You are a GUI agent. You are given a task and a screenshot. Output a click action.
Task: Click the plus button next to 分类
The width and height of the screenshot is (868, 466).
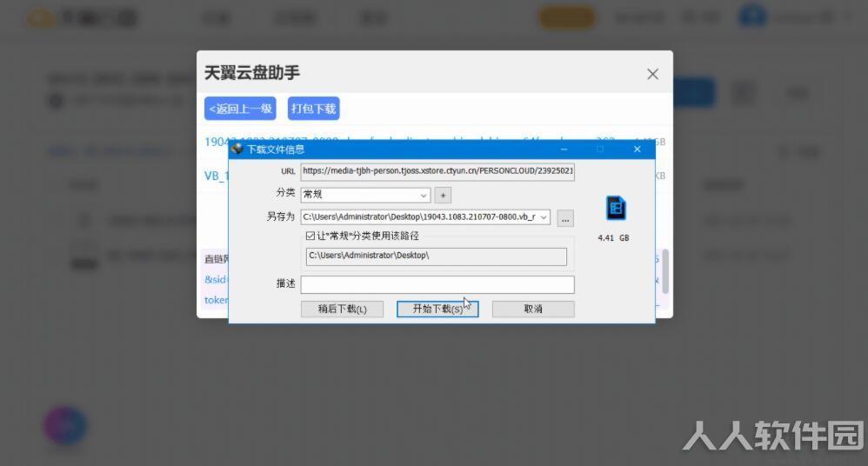[x=443, y=195]
